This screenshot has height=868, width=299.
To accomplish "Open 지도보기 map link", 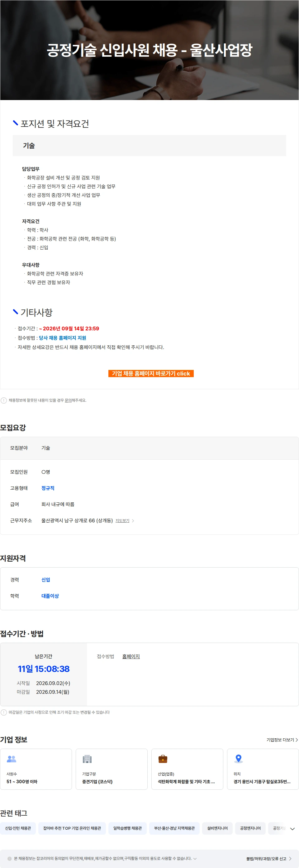I will click(122, 521).
